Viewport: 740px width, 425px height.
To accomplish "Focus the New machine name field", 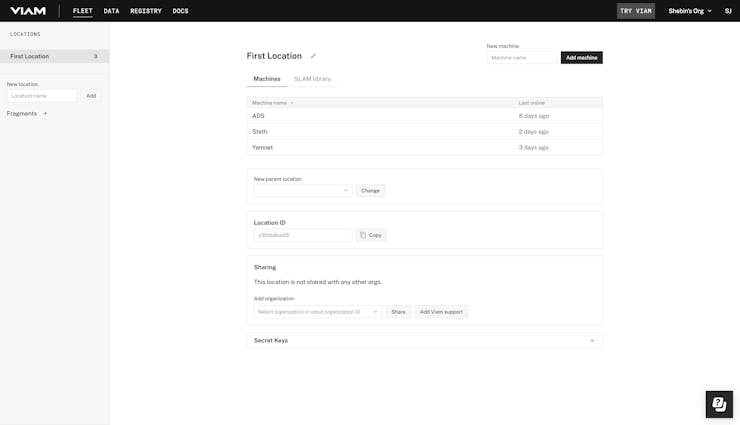I will click(x=522, y=58).
